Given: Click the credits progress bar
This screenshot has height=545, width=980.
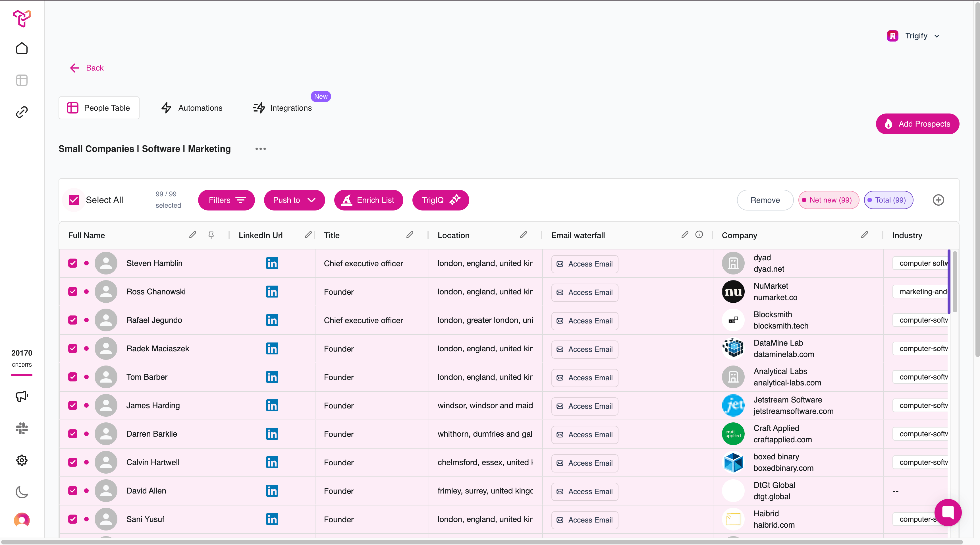Looking at the screenshot, I should (22, 375).
